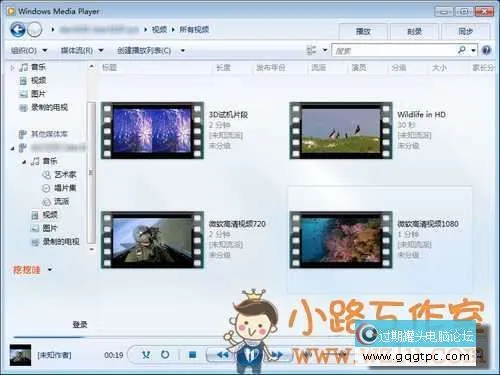Click the scroll-down arrow below the navigation scrollbar
500x375 pixels.
pos(92,249)
